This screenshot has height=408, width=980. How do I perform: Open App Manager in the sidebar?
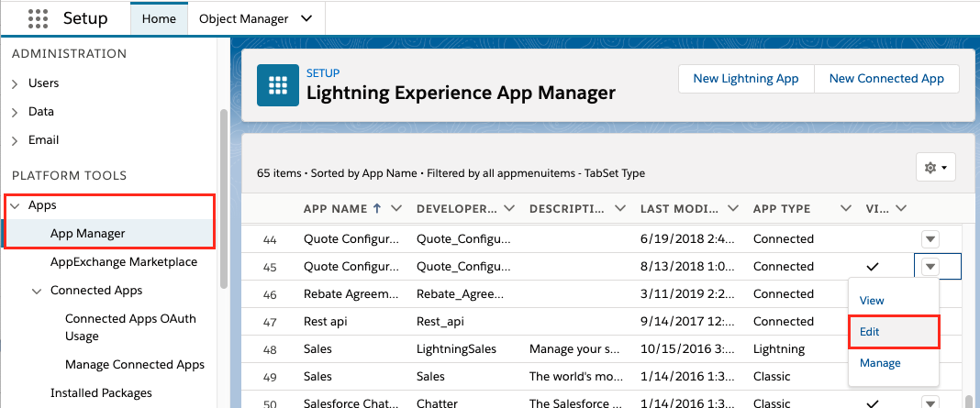coord(87,234)
